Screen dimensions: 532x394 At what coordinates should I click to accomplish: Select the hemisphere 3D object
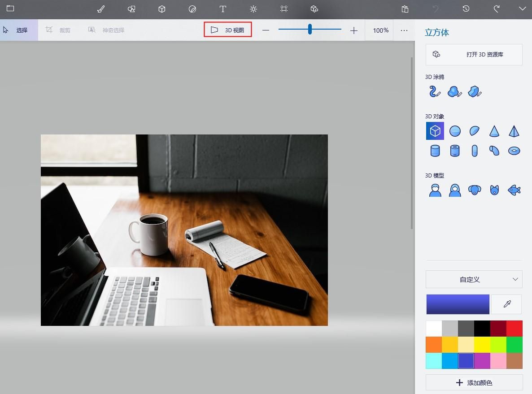(x=475, y=131)
